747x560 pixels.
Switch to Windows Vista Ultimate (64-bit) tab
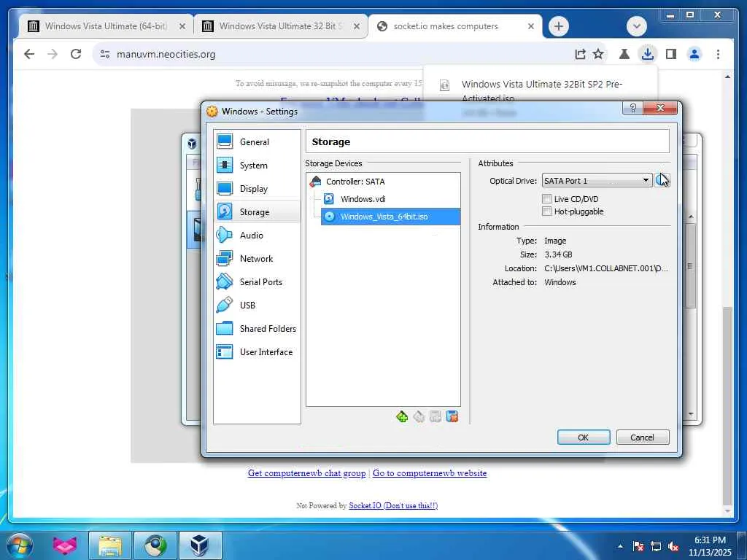(x=106, y=26)
